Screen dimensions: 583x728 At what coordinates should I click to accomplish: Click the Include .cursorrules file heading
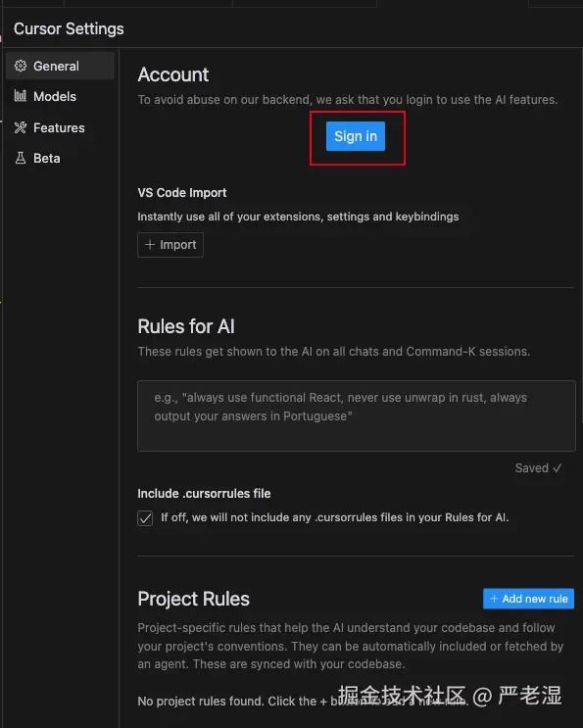pyautogui.click(x=204, y=493)
